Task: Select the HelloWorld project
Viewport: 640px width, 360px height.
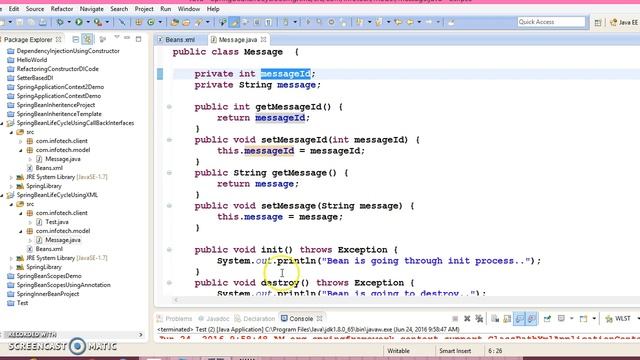Action: (x=32, y=60)
